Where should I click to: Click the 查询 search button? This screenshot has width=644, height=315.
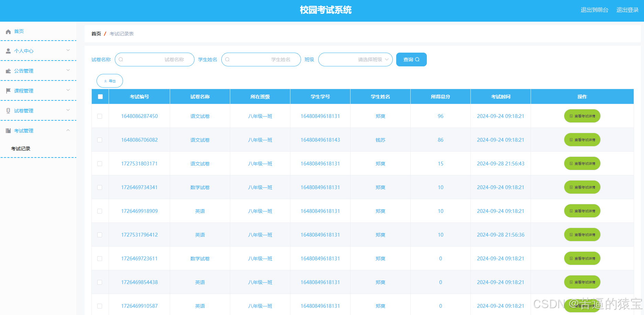click(411, 59)
